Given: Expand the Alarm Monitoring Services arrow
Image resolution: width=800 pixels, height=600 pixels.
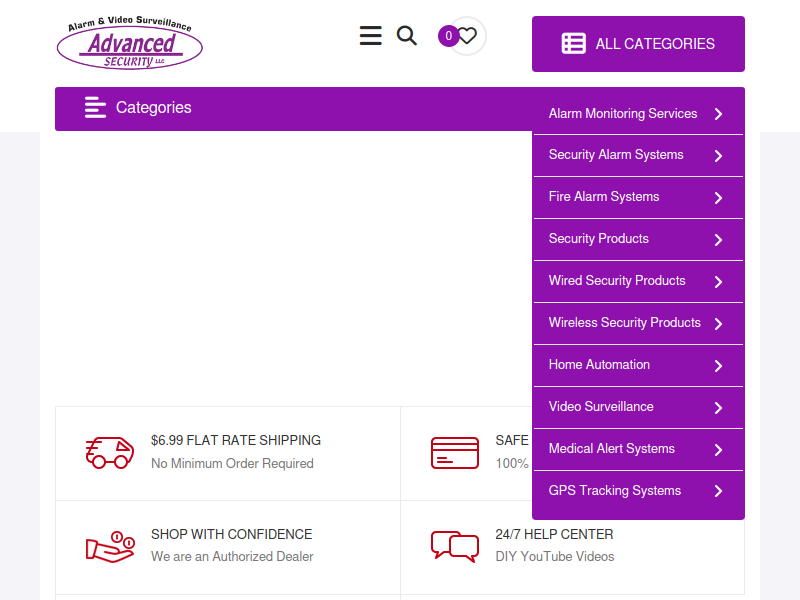Looking at the screenshot, I should [718, 114].
